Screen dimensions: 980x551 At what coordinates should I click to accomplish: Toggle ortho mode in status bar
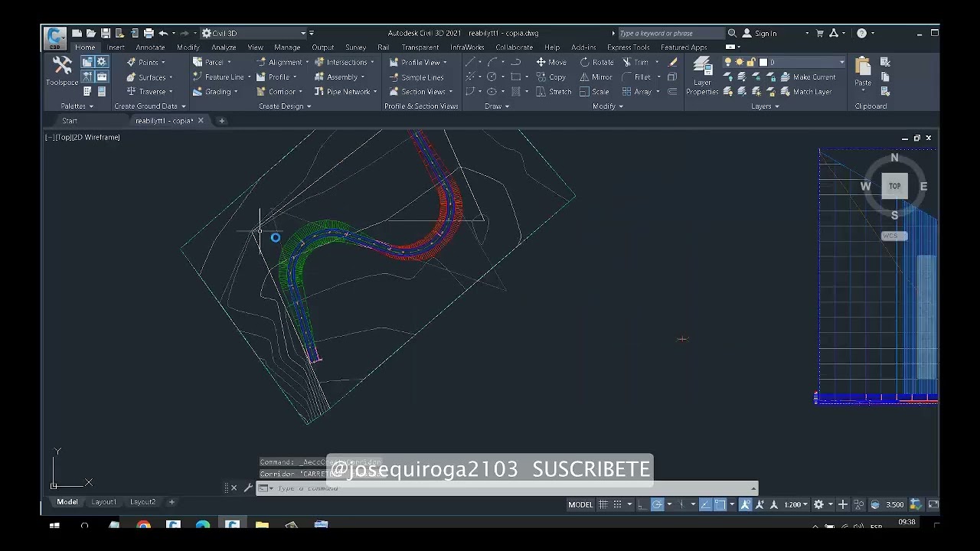[x=642, y=504]
